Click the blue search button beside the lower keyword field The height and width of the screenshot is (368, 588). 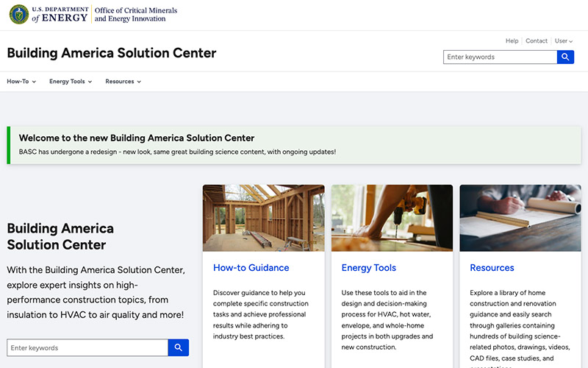[179, 347]
